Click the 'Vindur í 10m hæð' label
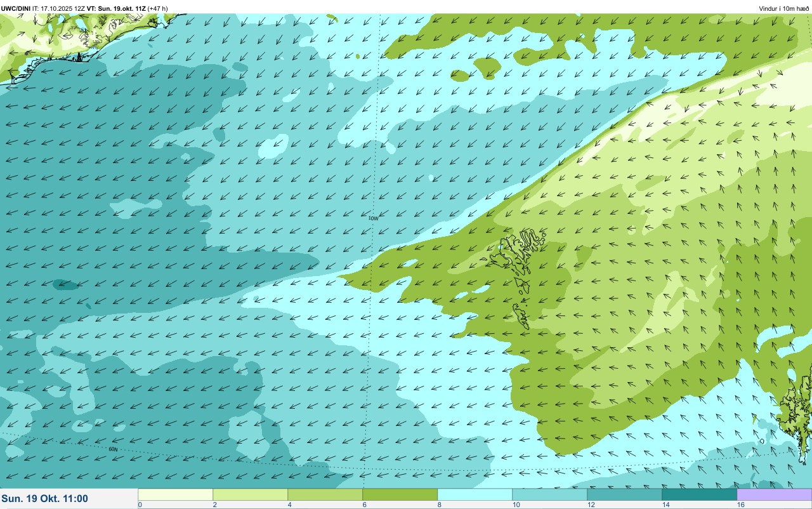Screen dimensions: 812x509 click(783, 8)
